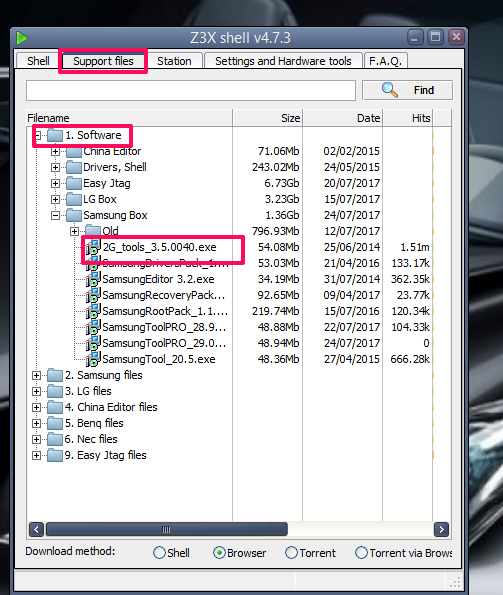Viewport: 503px width, 595px height.
Task: Click the file search input field
Action: pos(191,90)
